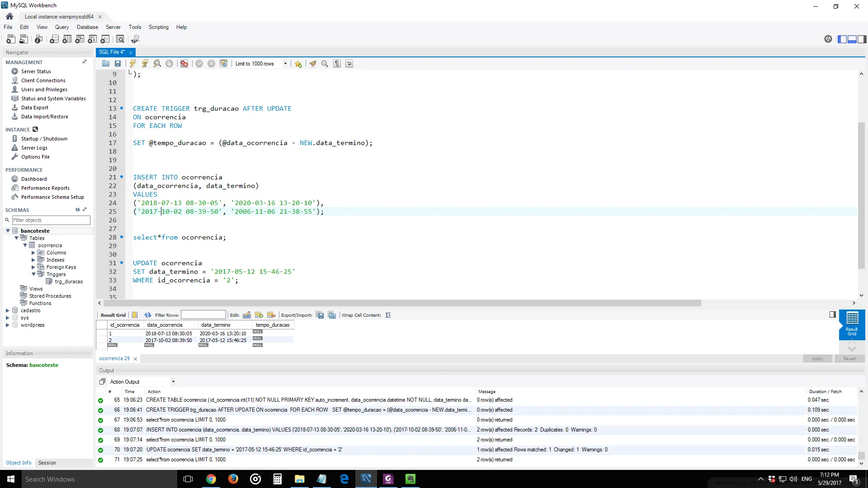The width and height of the screenshot is (868, 488).
Task: Expand the cadastro schema
Action: [7, 310]
